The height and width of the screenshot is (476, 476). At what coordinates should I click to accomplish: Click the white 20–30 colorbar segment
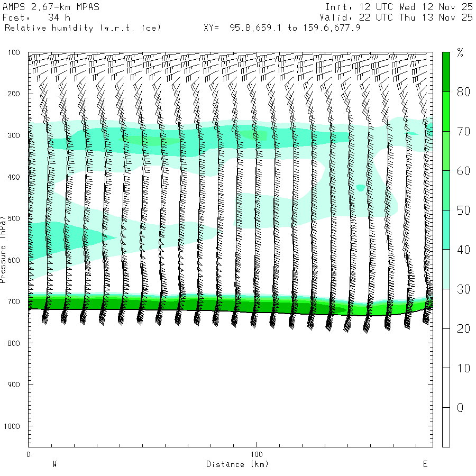[446, 309]
